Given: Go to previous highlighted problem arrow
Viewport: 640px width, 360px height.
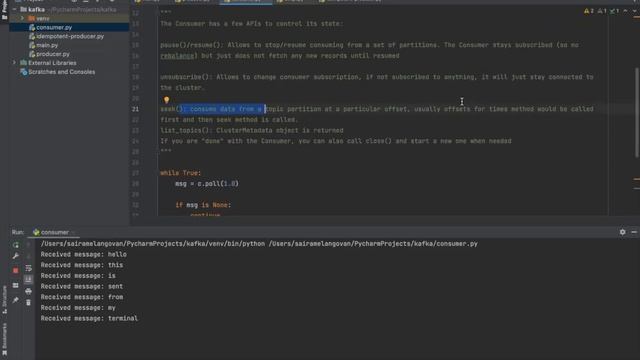Looking at the screenshot, I should coord(625,11).
